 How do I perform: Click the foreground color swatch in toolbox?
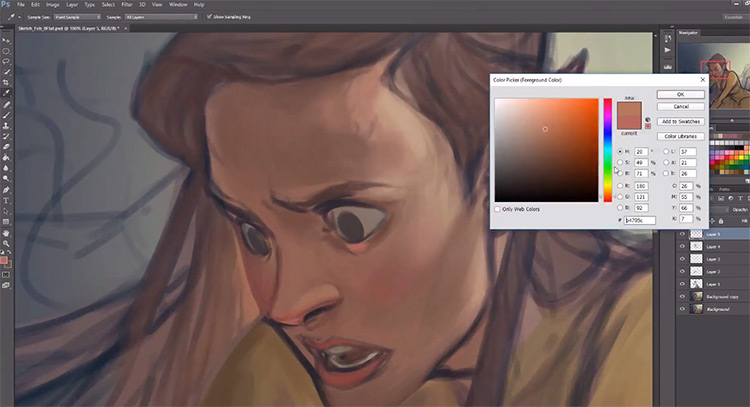pyautogui.click(x=4, y=260)
